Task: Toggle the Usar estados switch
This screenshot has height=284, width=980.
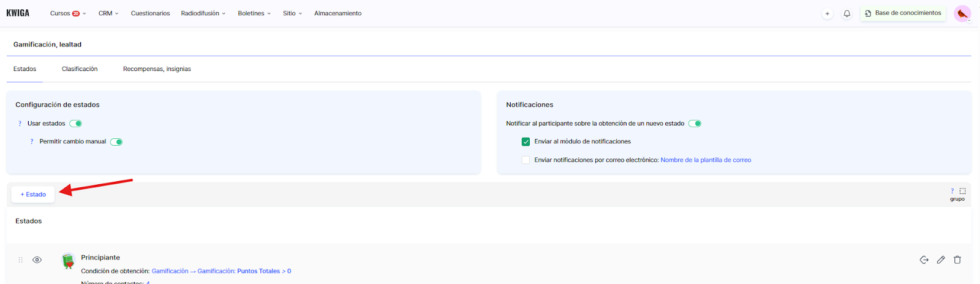Action: click(x=76, y=124)
